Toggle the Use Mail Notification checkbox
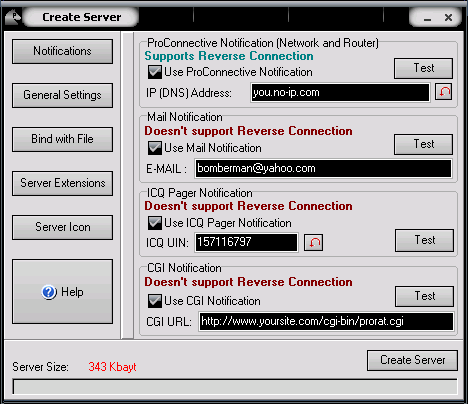Screen dimensions: 468x404 pyautogui.click(x=155, y=148)
